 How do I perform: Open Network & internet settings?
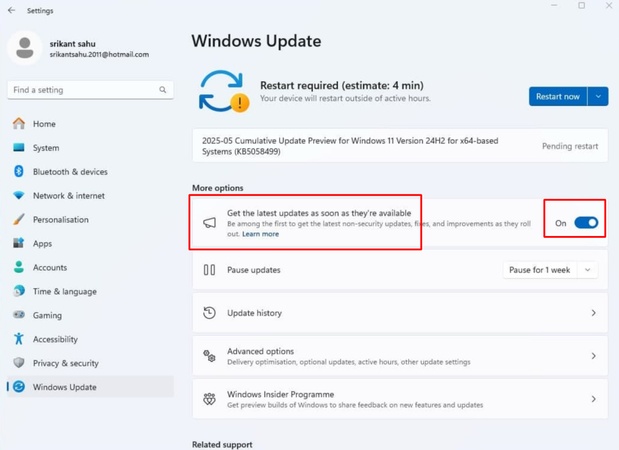(90, 195)
